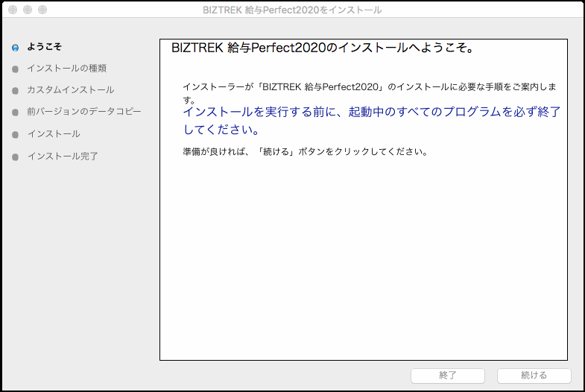Screen dimensions: 585x392
Task: Click the インストールへようこそ heading text
Action: (323, 48)
